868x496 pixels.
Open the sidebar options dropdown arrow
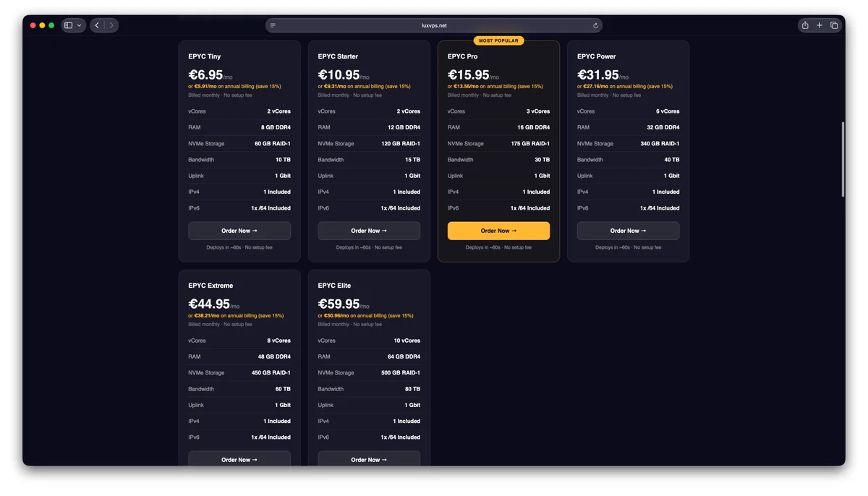tap(79, 25)
